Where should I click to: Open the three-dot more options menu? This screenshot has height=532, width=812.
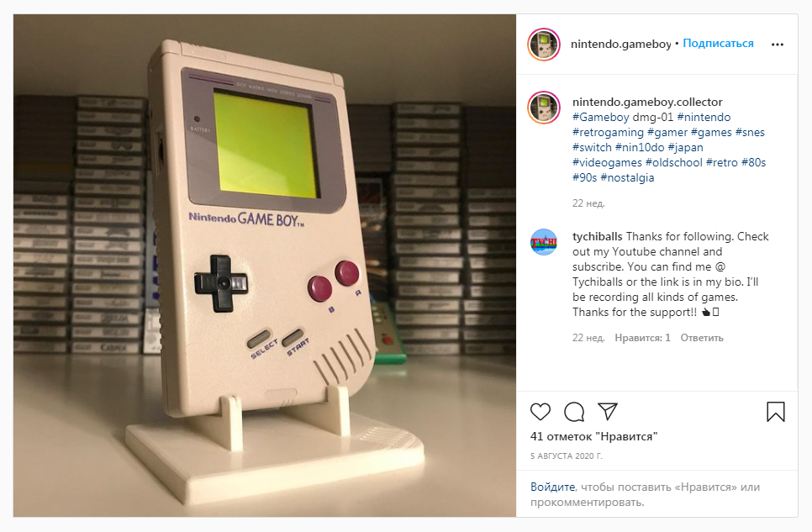[x=777, y=45]
